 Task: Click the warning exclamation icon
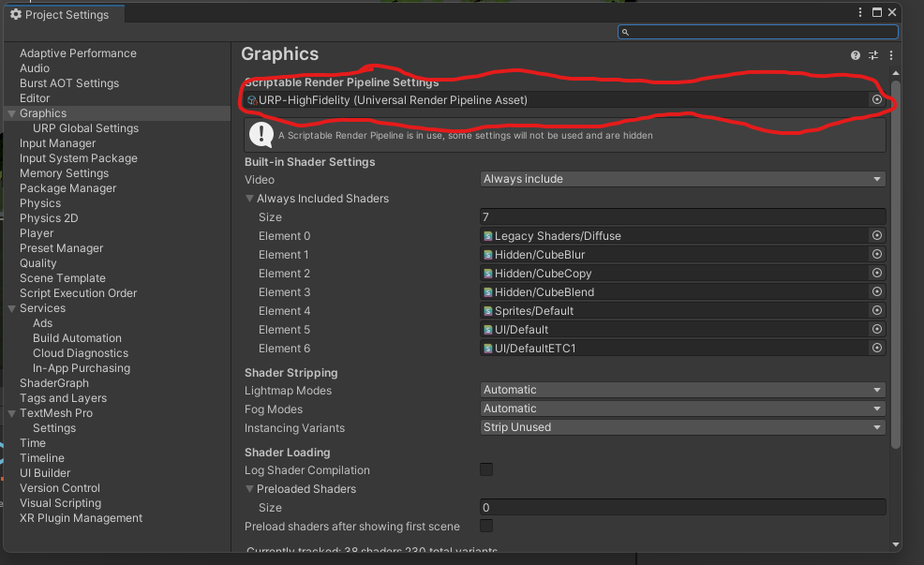coord(261,135)
